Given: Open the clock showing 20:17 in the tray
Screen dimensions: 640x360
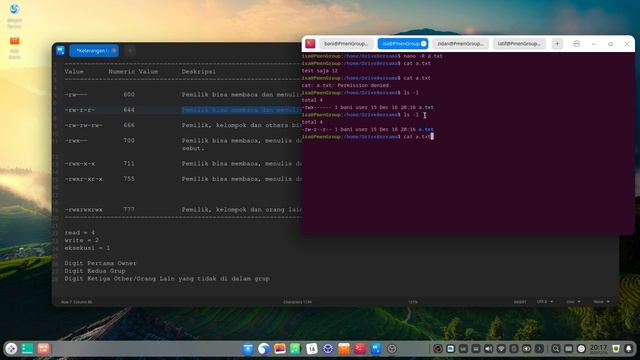Looking at the screenshot, I should click(x=598, y=349).
